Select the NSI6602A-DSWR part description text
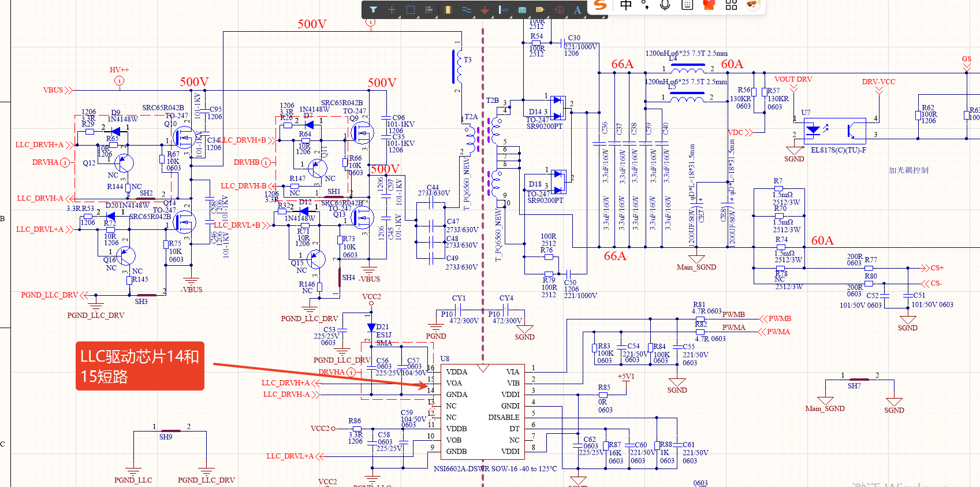This screenshot has width=980, height=487. pos(495,469)
